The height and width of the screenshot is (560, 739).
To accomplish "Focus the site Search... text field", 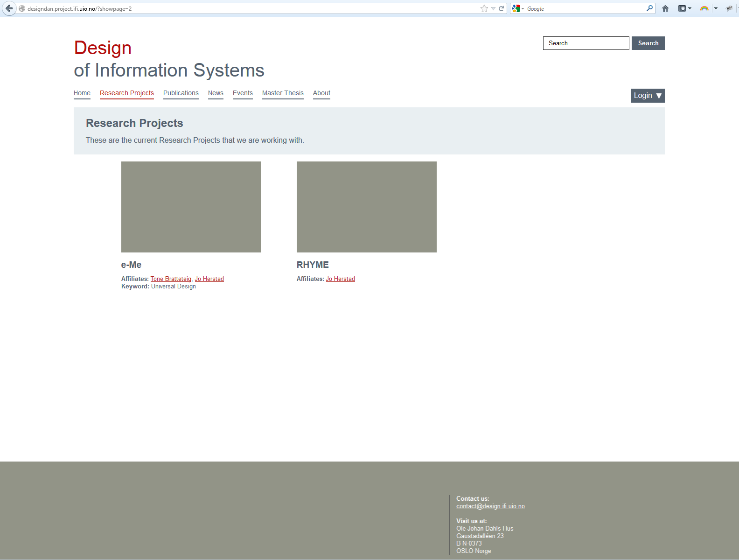I will click(x=586, y=43).
